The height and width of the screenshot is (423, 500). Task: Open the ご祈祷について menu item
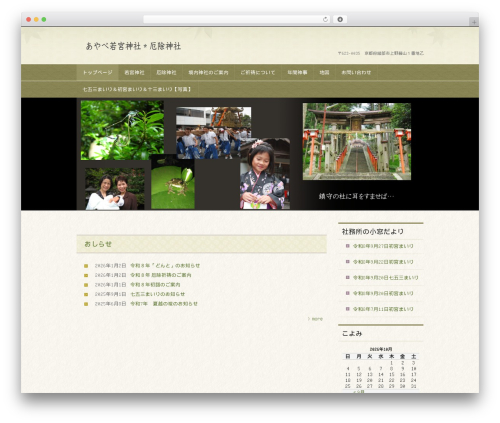258,72
